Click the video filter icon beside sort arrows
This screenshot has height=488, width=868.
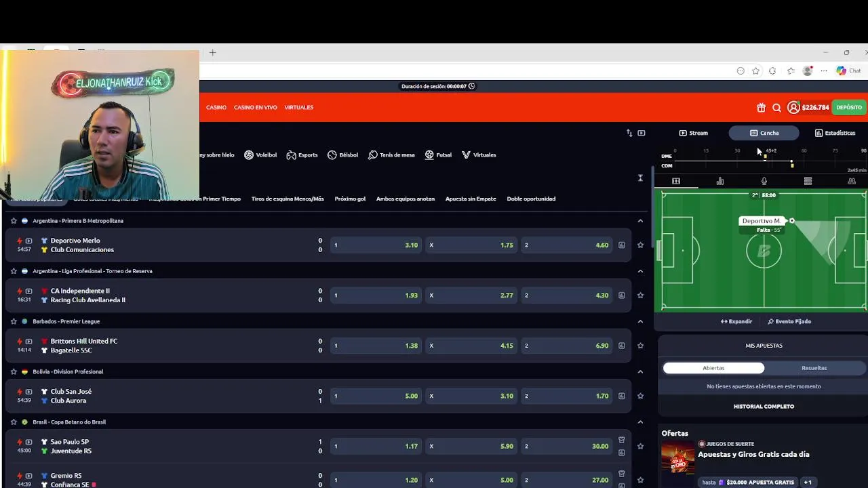pos(642,133)
